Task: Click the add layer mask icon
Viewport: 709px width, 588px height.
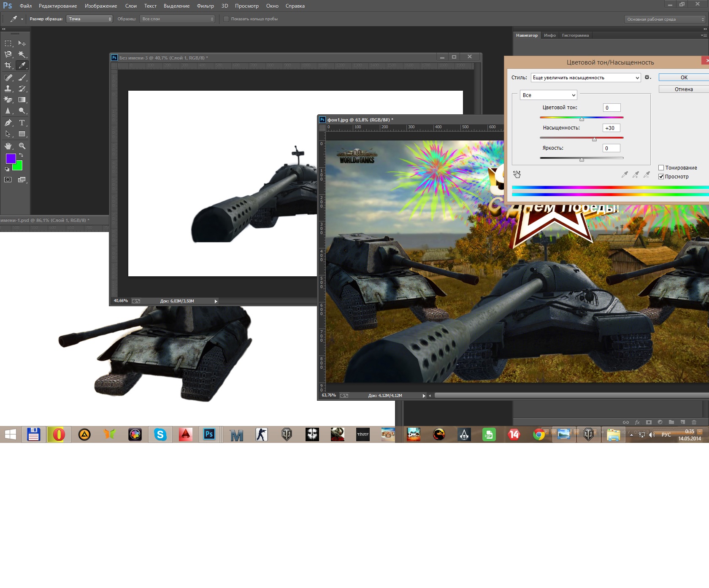Action: pos(649,422)
